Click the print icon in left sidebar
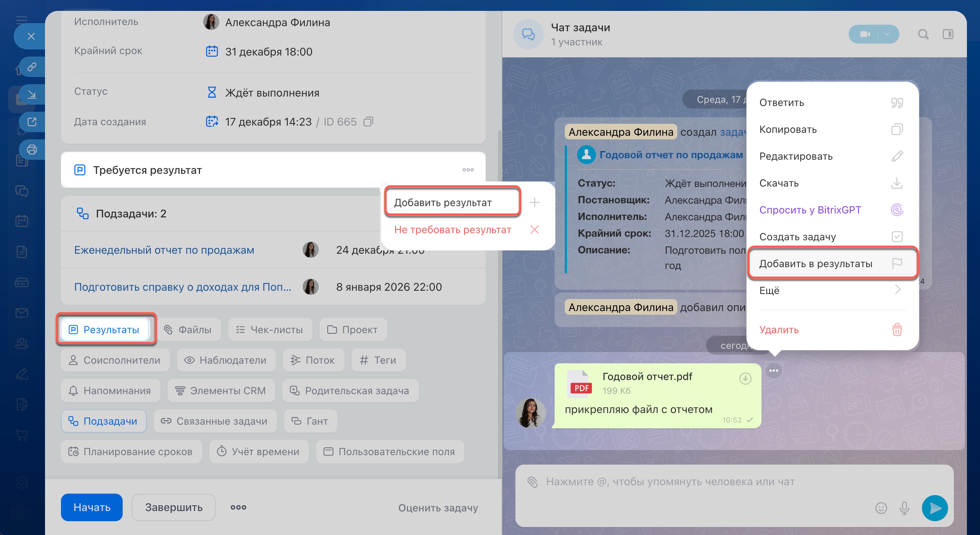Screen dimensions: 980x535 point(32,150)
